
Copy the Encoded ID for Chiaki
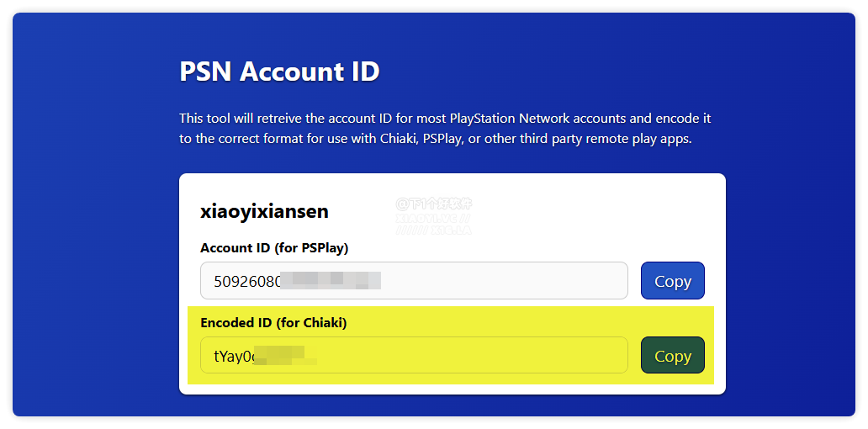point(672,356)
